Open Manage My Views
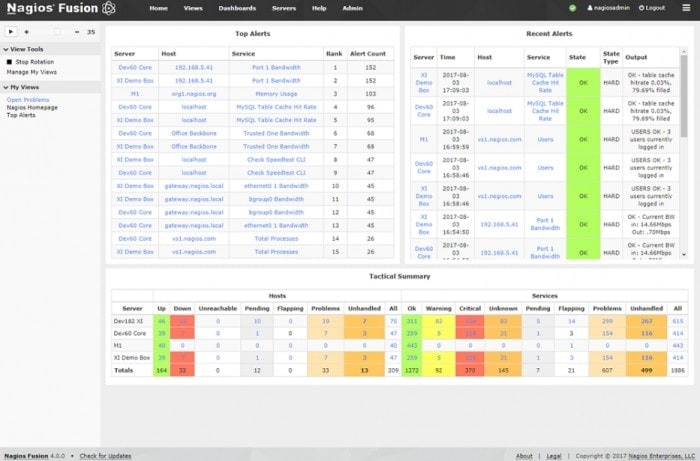This screenshot has width=700, height=461. pyautogui.click(x=32, y=72)
